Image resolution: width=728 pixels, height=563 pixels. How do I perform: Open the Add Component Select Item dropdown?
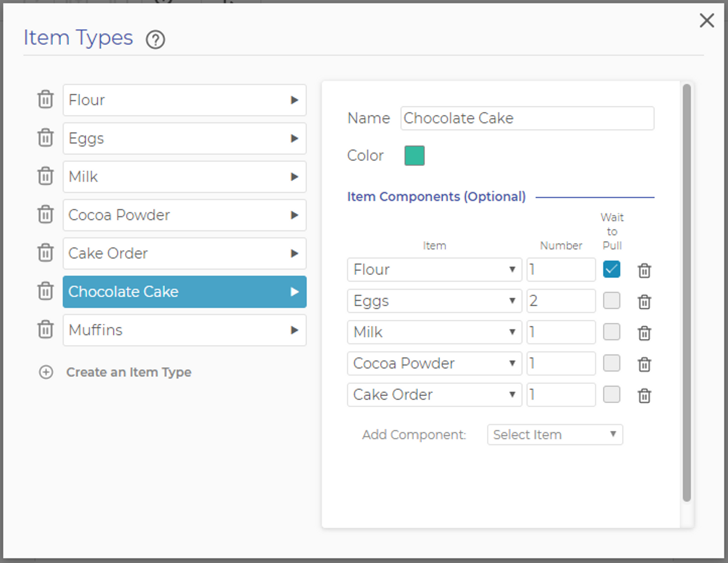pos(554,435)
